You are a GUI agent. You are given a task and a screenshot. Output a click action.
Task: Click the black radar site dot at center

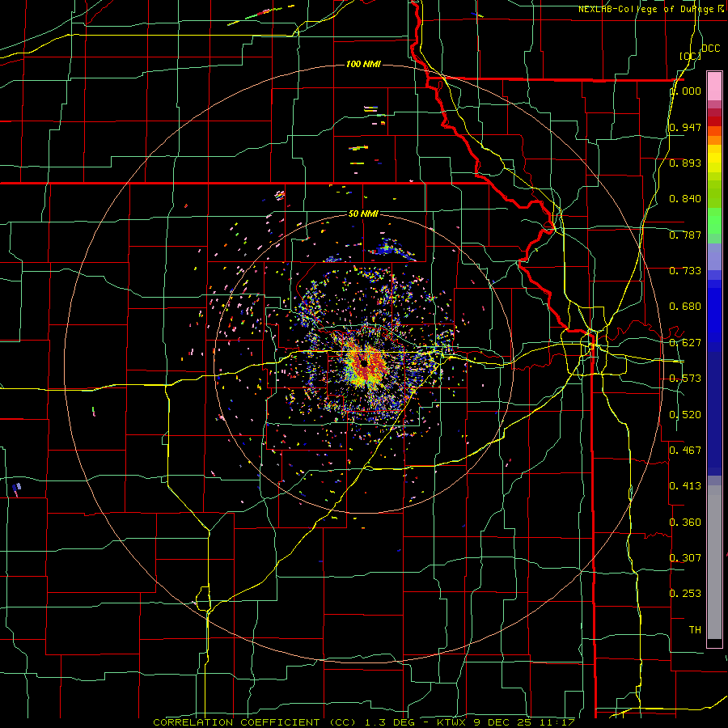tap(365, 362)
